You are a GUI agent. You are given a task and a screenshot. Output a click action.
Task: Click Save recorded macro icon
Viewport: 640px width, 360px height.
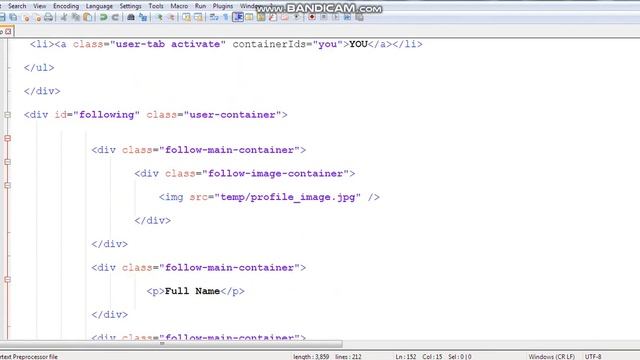tap(359, 17)
